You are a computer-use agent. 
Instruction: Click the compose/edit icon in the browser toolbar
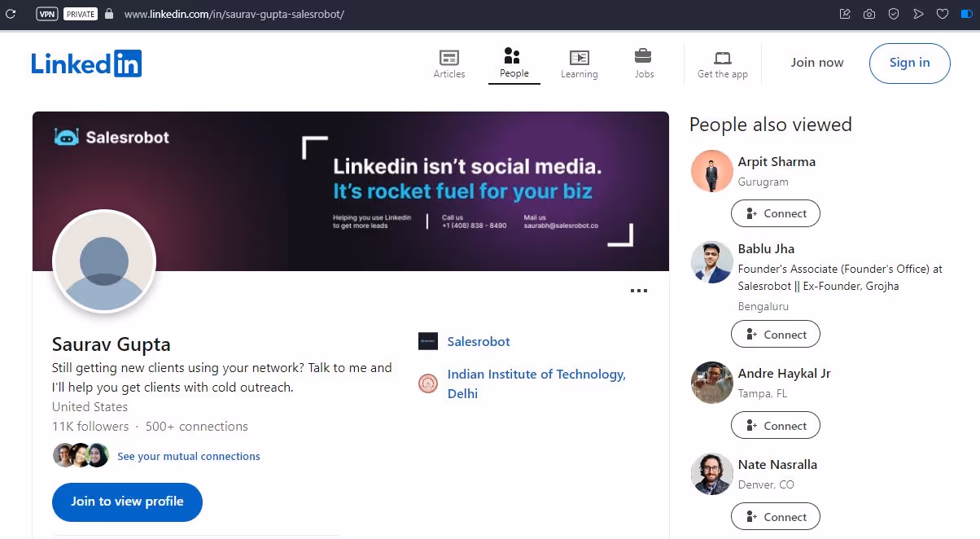coord(844,13)
